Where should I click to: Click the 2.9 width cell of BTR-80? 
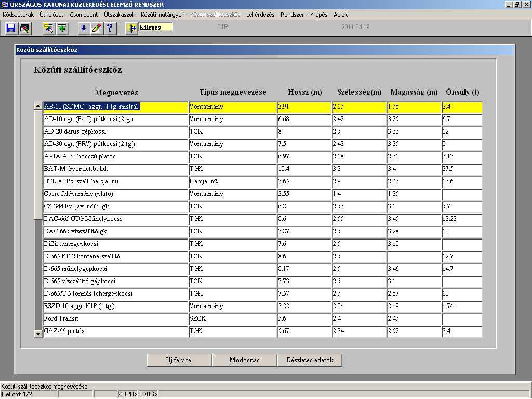360,181
